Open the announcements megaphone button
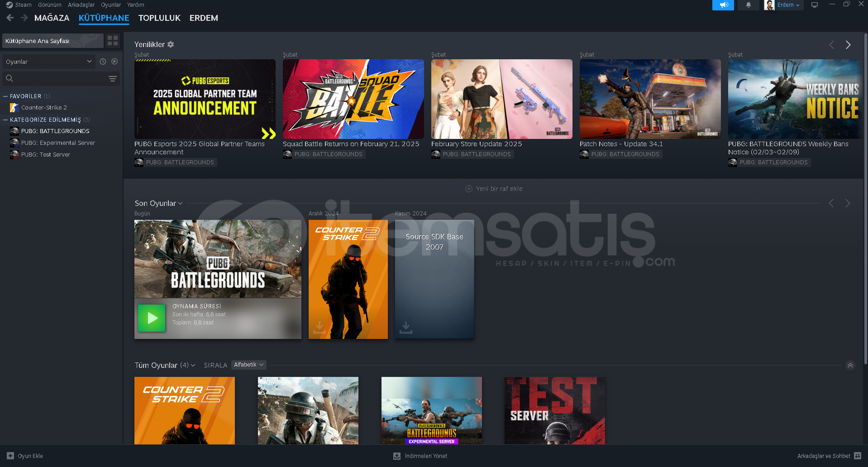 723,5
